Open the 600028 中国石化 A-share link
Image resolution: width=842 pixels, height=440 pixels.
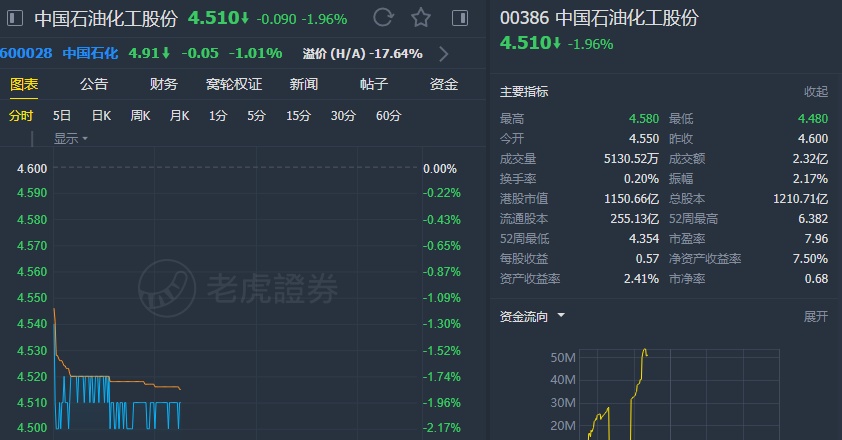click(59, 53)
